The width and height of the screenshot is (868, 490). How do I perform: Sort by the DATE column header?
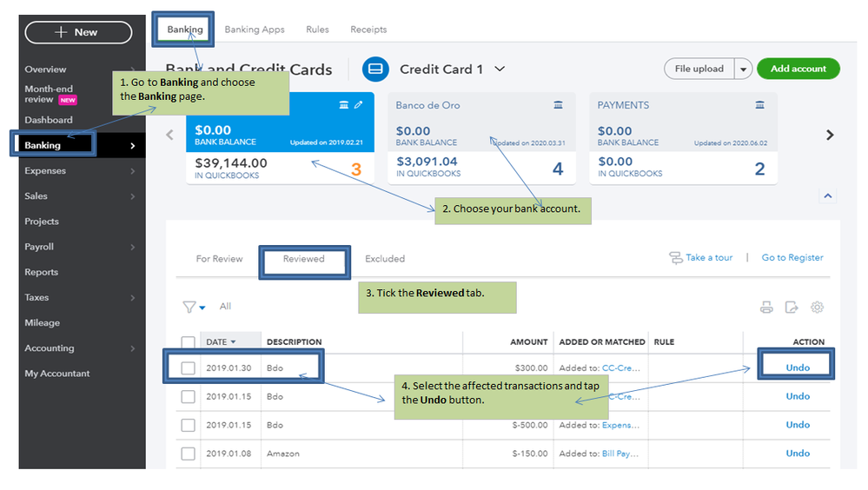pos(221,342)
